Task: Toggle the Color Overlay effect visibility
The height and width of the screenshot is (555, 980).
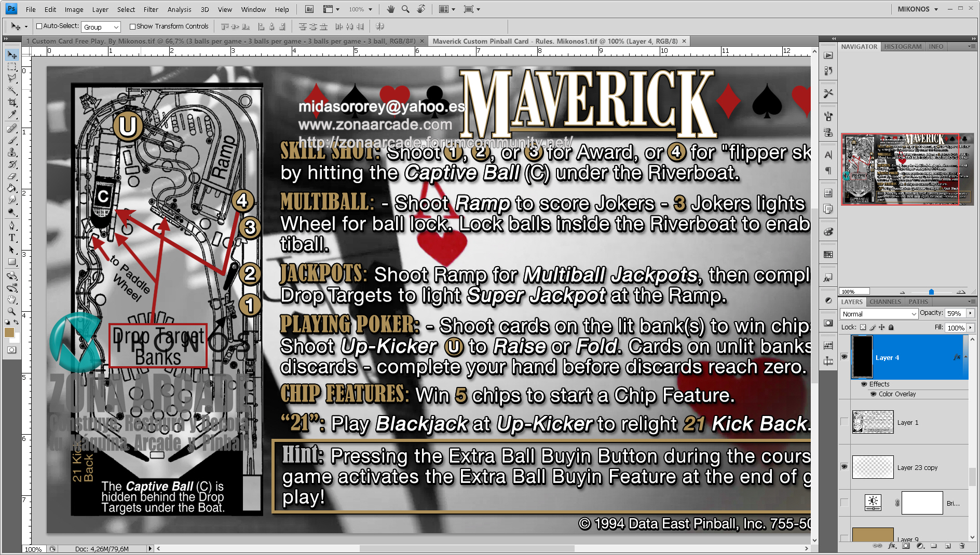Action: pos(874,394)
